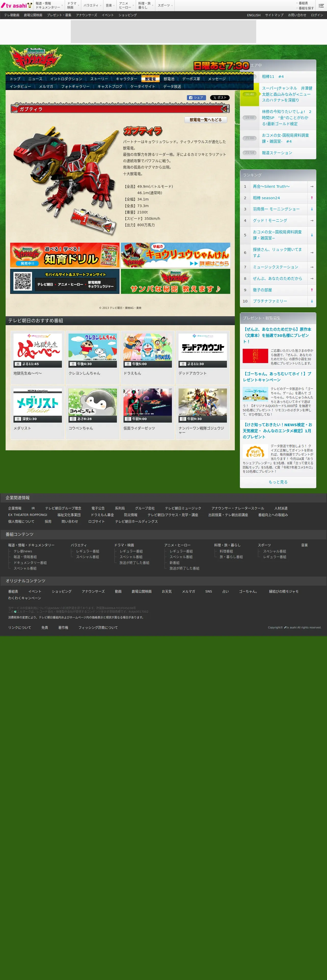Expand the 料理・旅暮らし dropdown

145,5
